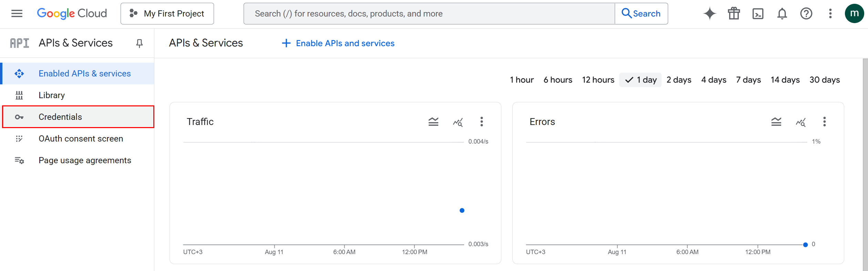Select the 7 days time range
This screenshot has height=271, width=868.
(748, 80)
